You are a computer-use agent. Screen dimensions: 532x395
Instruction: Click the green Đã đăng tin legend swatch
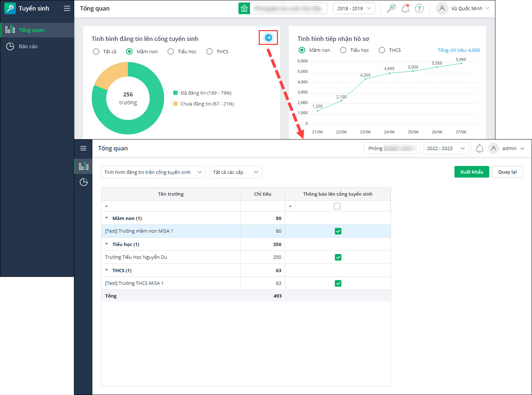pos(175,93)
